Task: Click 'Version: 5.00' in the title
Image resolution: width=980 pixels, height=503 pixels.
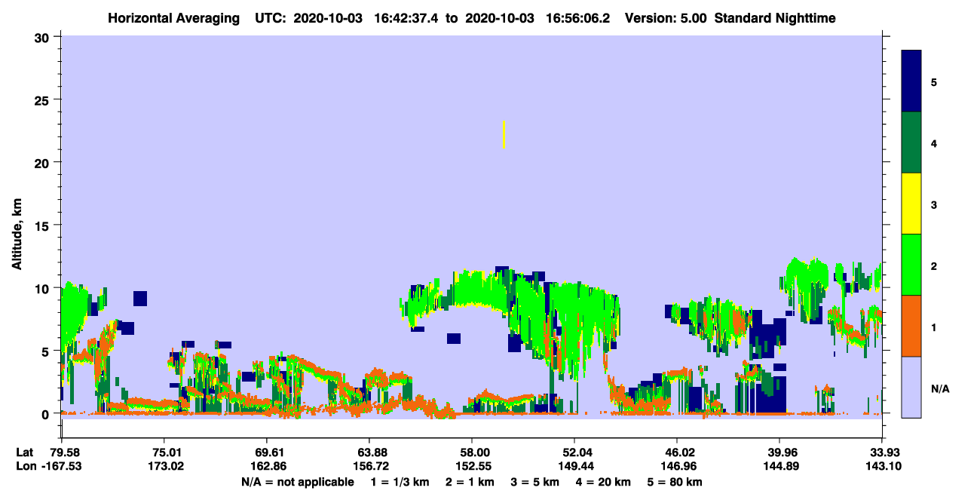Action: point(665,18)
